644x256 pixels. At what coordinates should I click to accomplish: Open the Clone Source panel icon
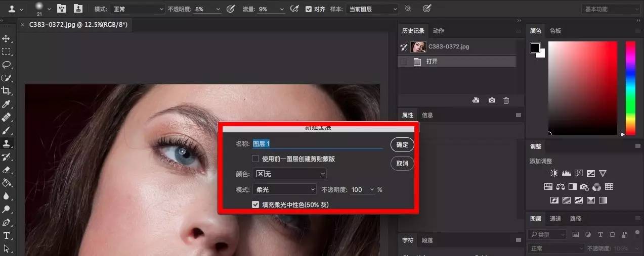[x=78, y=9]
